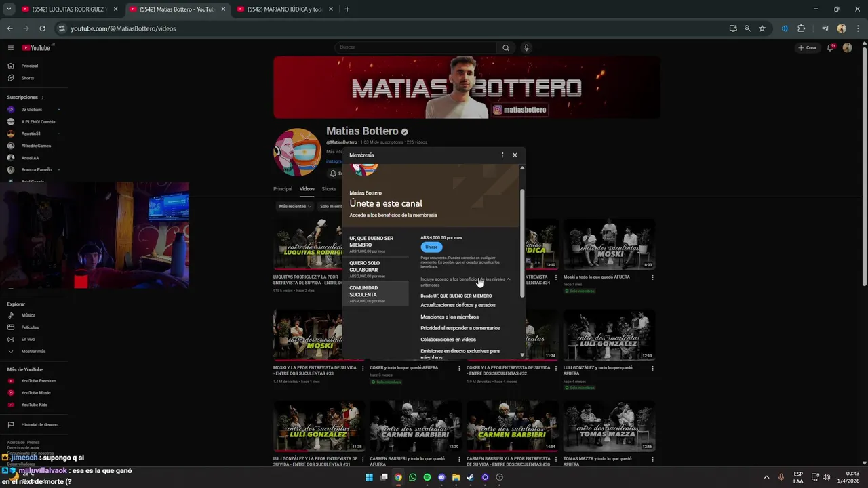Open Películas in the Explorar section
Screen dimensions: 868x488
pyautogui.click(x=30, y=327)
